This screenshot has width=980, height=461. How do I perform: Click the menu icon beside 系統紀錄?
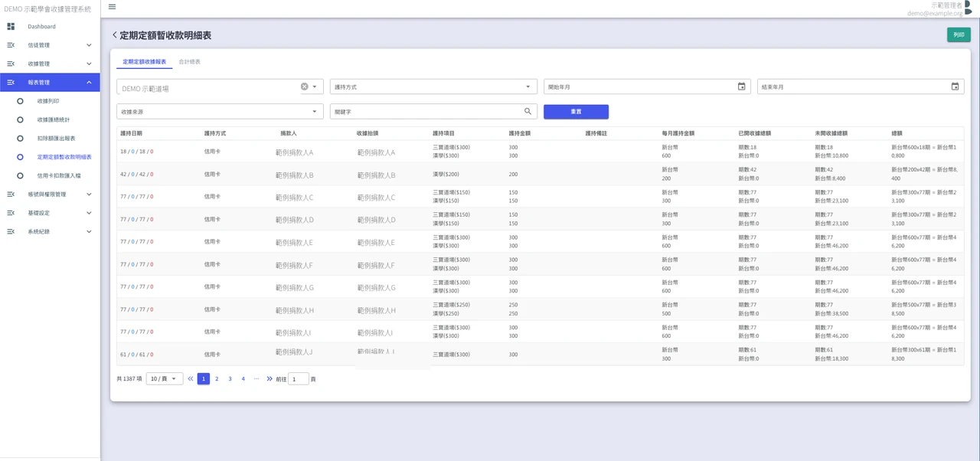(11, 231)
